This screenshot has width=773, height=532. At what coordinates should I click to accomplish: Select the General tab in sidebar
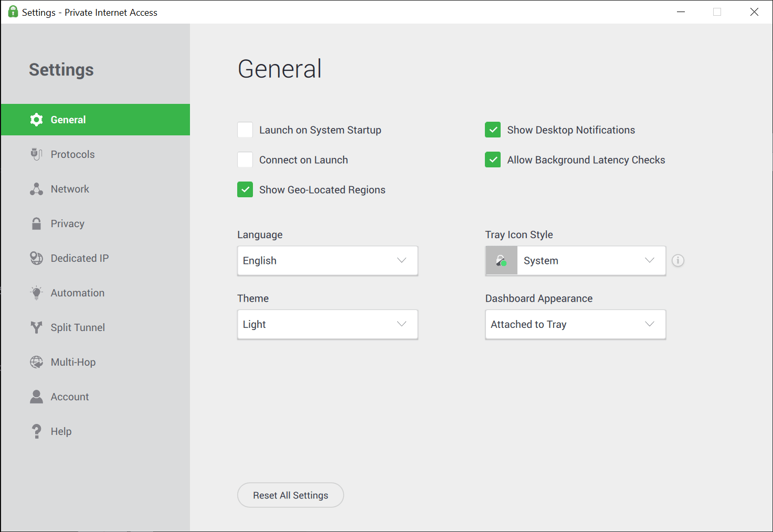click(x=68, y=120)
